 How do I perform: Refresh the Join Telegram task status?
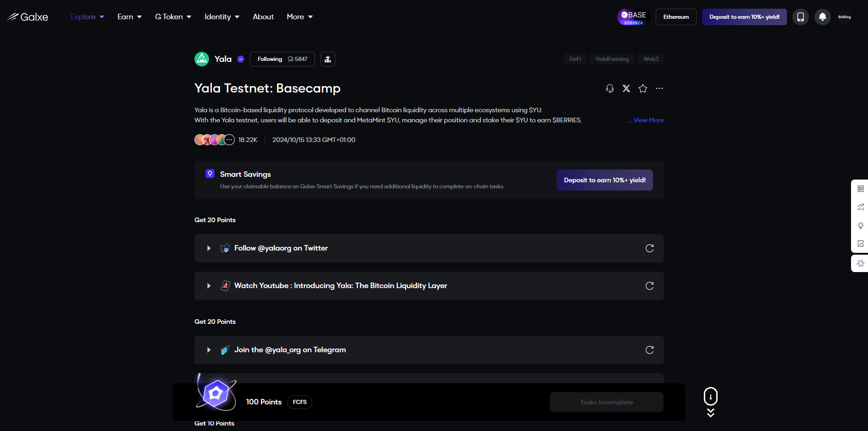tap(649, 350)
